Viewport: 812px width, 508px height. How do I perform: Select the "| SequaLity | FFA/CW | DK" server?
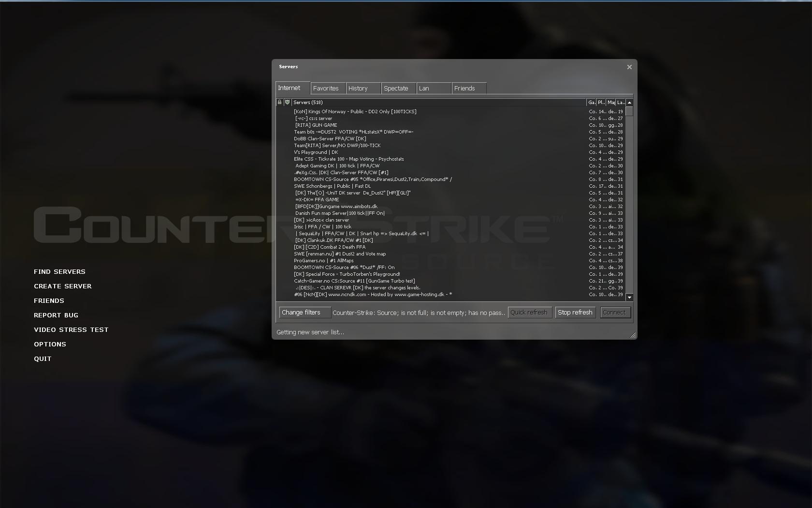pos(450,234)
